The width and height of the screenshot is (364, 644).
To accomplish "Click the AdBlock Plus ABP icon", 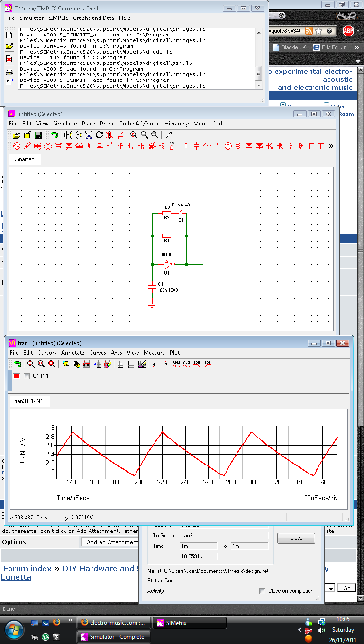I will point(348,31).
